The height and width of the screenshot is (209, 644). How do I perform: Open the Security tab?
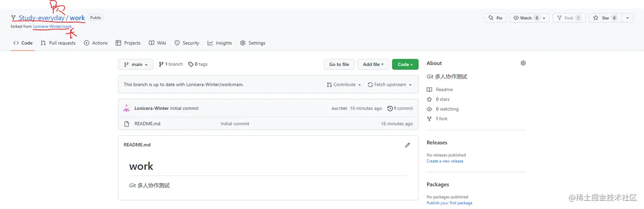187,43
